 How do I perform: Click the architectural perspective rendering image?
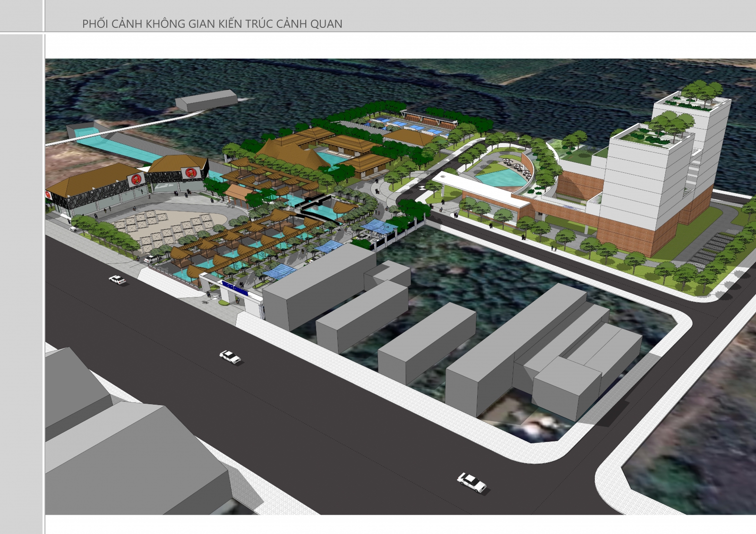click(x=401, y=287)
